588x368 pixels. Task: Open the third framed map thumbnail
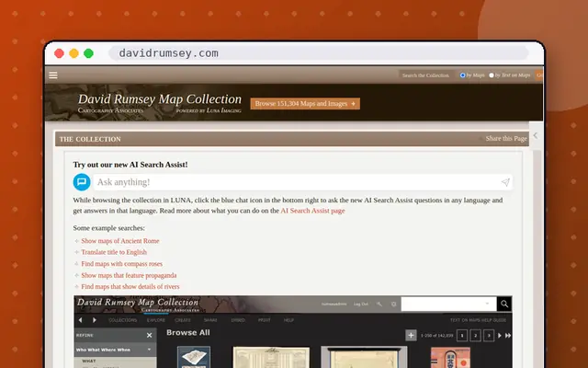[x=364, y=357]
